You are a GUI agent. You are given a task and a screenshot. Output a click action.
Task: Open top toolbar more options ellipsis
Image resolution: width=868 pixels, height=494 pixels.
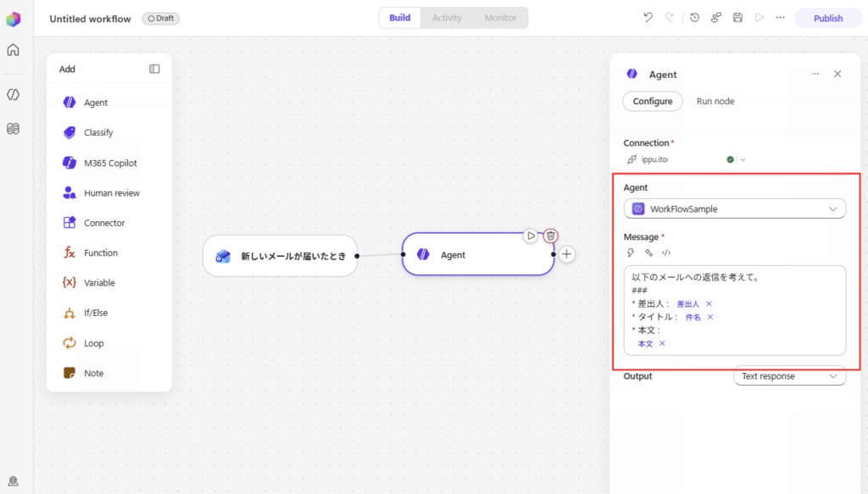(x=780, y=18)
